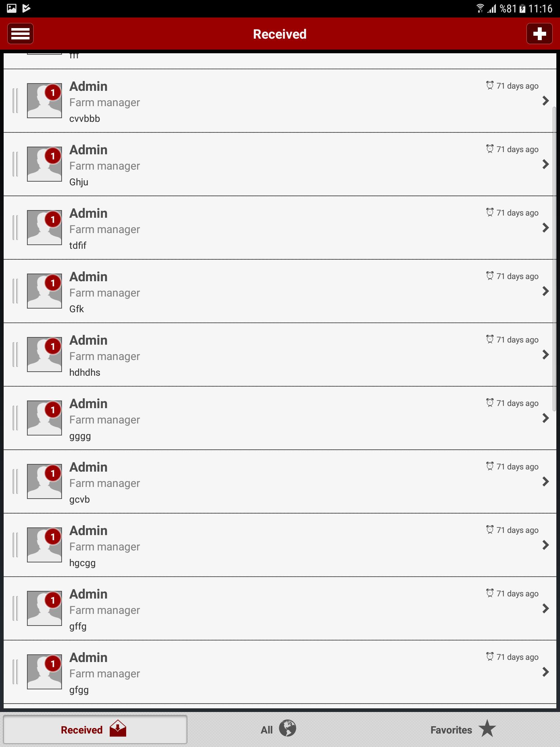Open the hamburger menu
This screenshot has height=747, width=560.
tap(20, 34)
